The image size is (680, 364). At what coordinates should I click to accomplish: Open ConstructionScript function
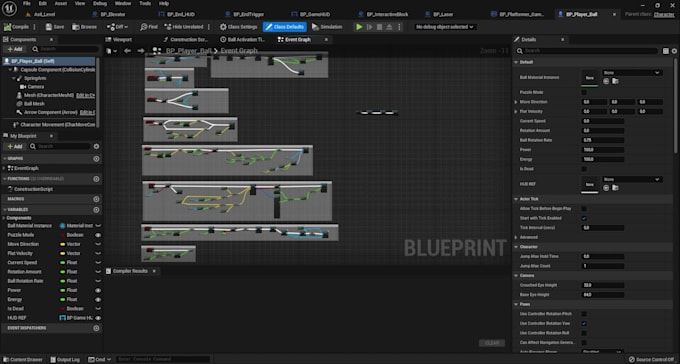click(33, 189)
